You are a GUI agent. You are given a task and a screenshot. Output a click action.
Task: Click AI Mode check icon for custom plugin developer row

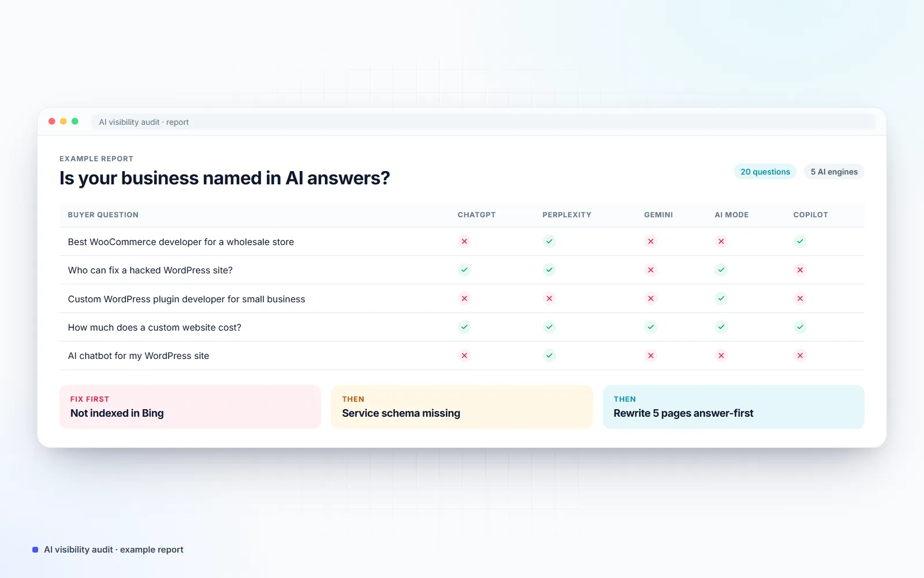[721, 298]
